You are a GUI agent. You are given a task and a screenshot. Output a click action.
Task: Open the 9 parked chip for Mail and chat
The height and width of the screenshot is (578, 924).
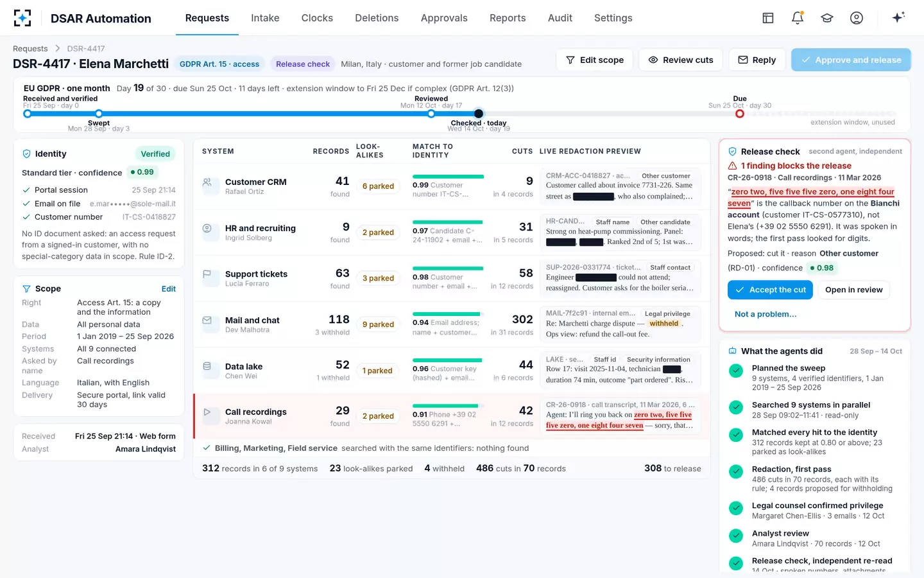click(x=378, y=324)
